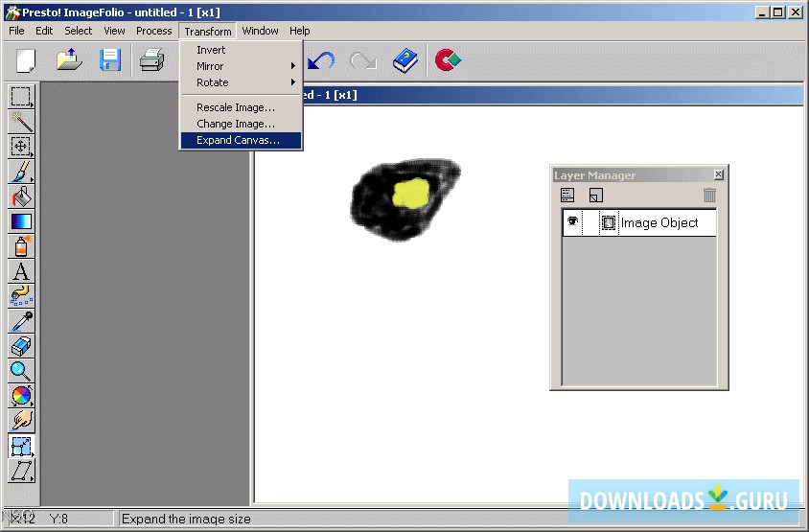Image resolution: width=809 pixels, height=532 pixels.
Task: Print the image using printer icon
Action: pyautogui.click(x=152, y=59)
